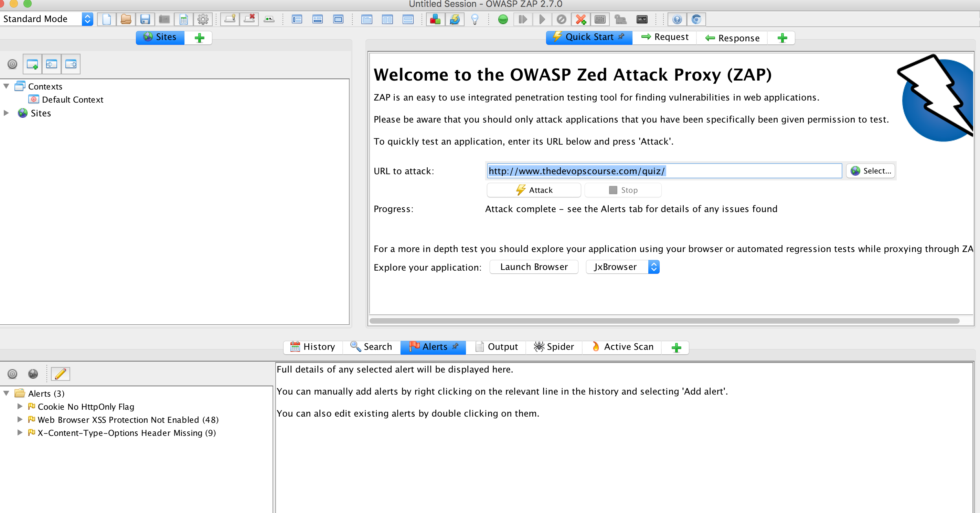Toggle tab names and icons display

coord(269,19)
